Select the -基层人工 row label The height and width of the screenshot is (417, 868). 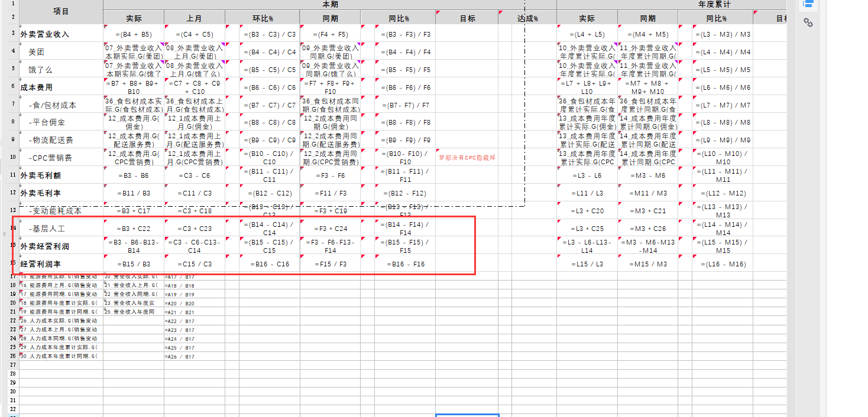coord(61,228)
